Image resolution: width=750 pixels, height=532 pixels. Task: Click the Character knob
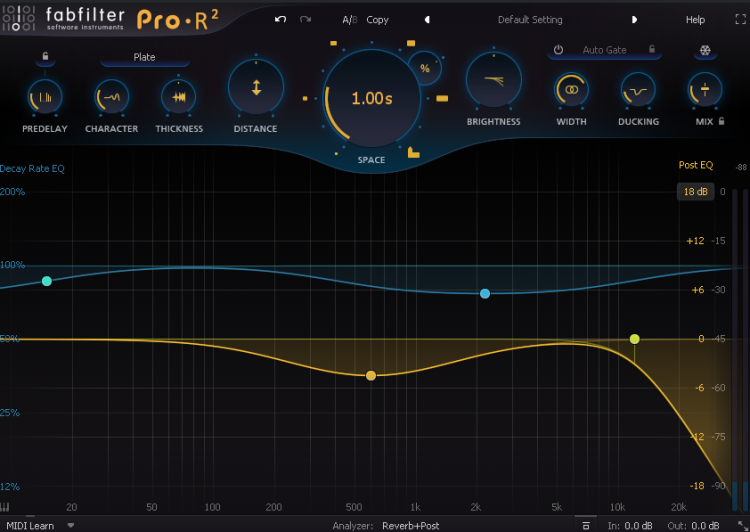[111, 97]
